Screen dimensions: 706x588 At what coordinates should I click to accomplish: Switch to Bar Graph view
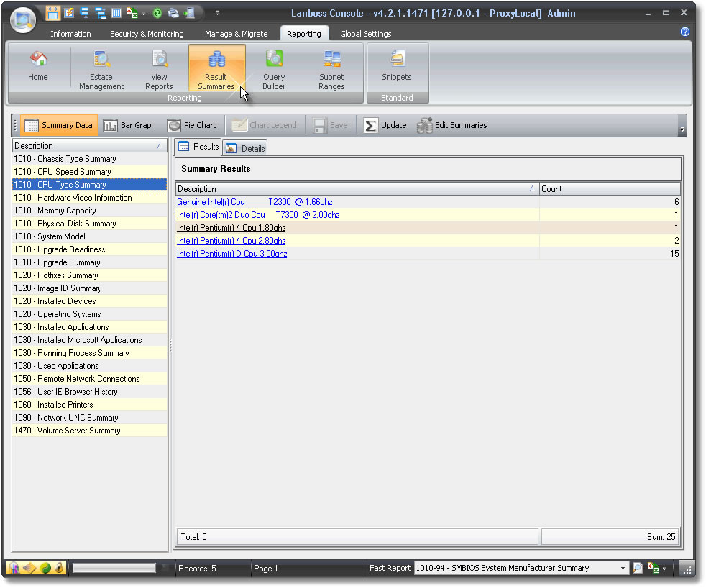click(x=129, y=125)
